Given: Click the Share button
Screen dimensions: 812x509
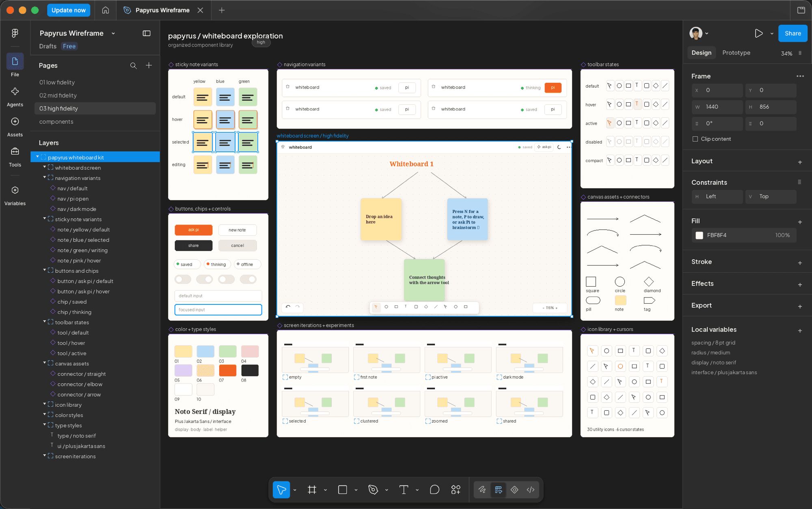Looking at the screenshot, I should pyautogui.click(x=793, y=33).
